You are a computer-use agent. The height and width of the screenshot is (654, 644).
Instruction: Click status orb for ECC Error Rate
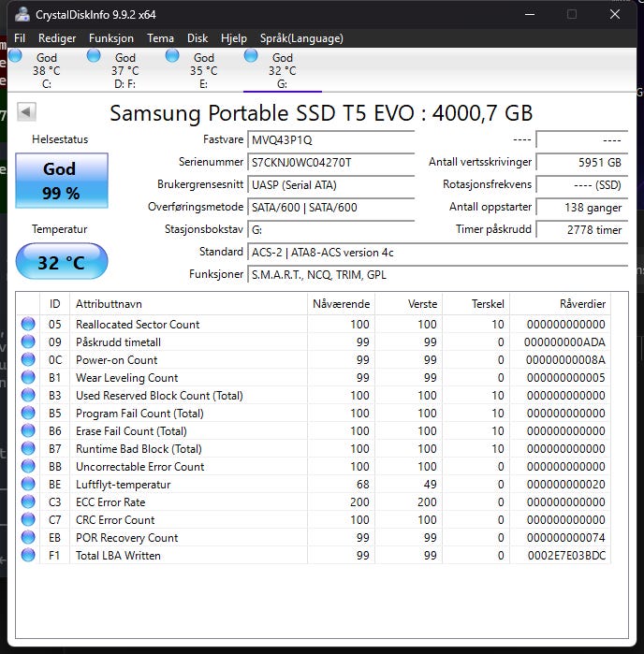tap(28, 501)
